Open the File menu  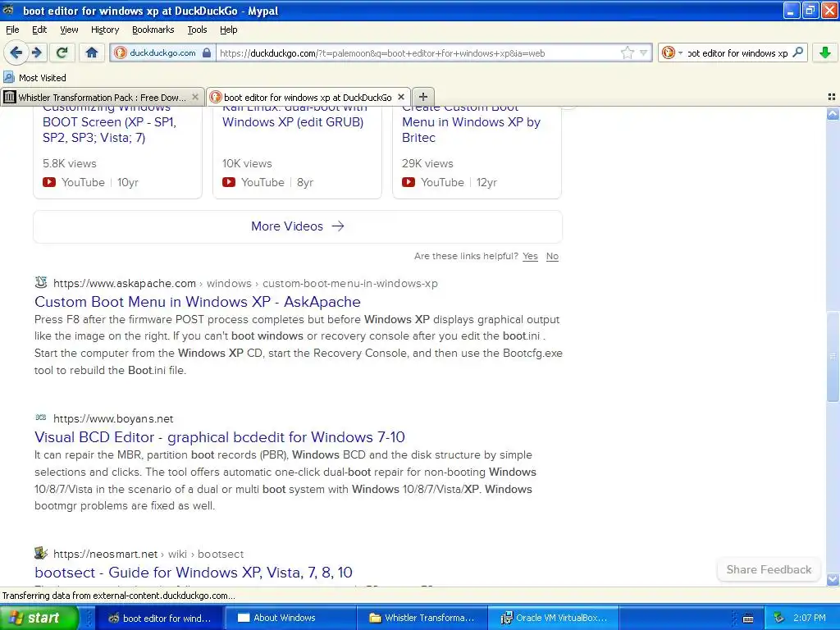click(x=12, y=30)
